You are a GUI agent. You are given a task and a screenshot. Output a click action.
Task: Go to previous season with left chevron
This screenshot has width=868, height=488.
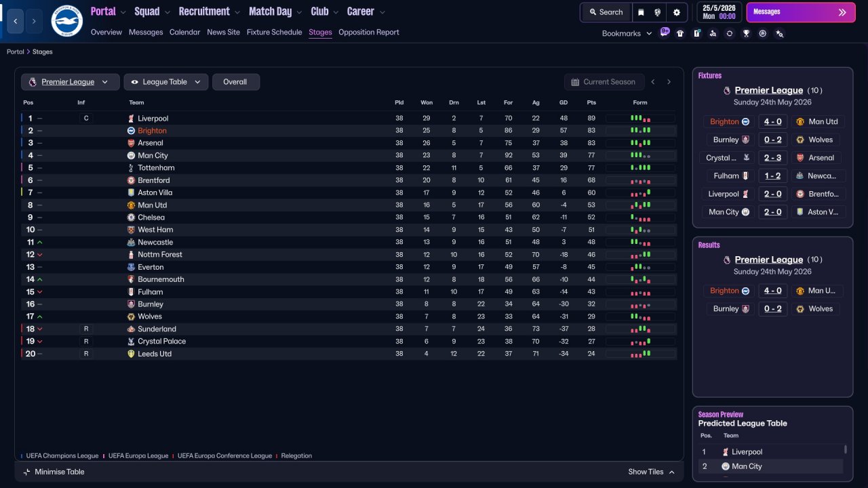[653, 82]
